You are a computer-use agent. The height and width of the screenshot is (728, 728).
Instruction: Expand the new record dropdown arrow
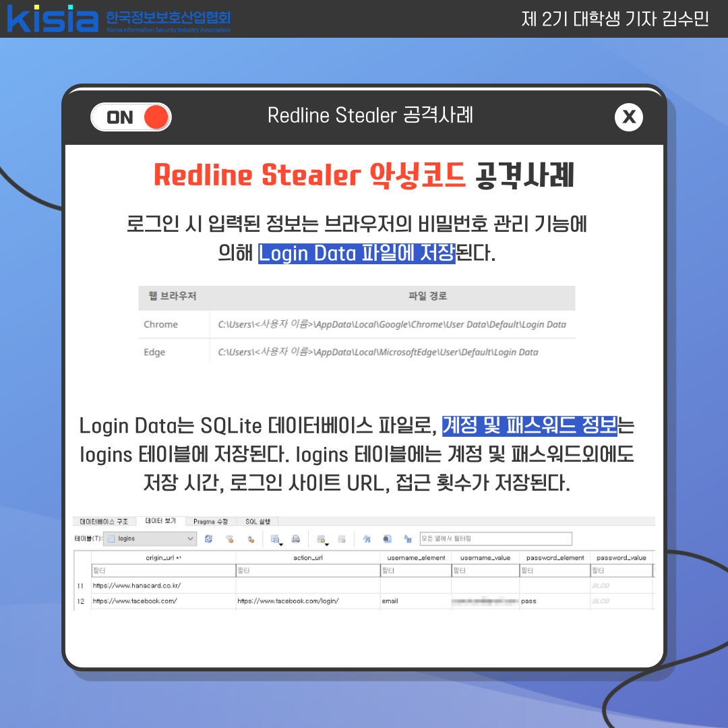327,544
